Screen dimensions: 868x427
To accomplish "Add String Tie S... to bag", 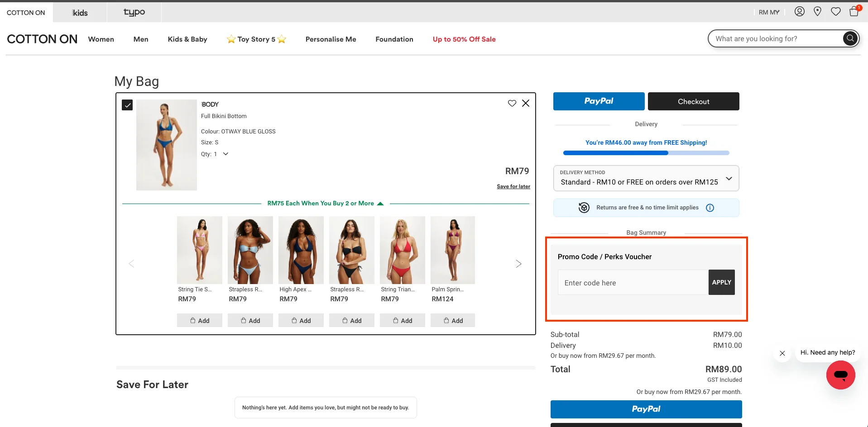I will tap(200, 320).
